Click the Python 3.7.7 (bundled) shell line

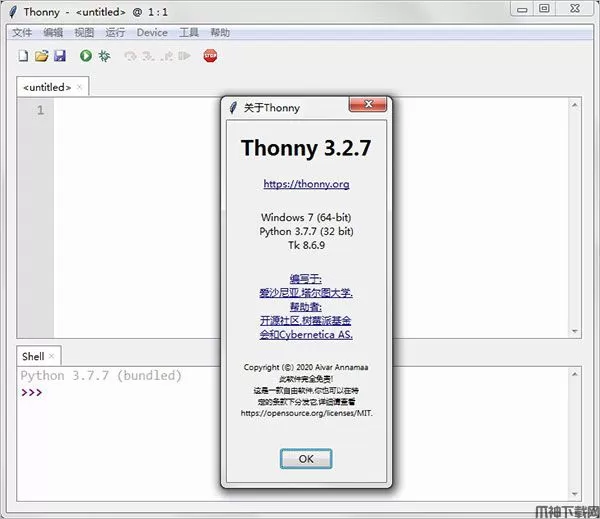coord(101,375)
